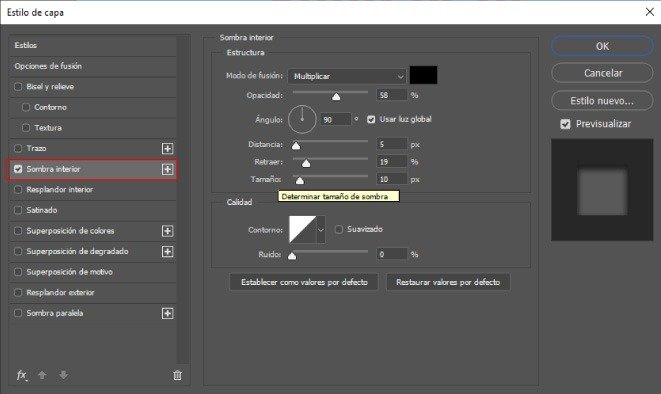Toggle the Previsualizar checkbox
This screenshot has width=661, height=394.
[x=565, y=124]
